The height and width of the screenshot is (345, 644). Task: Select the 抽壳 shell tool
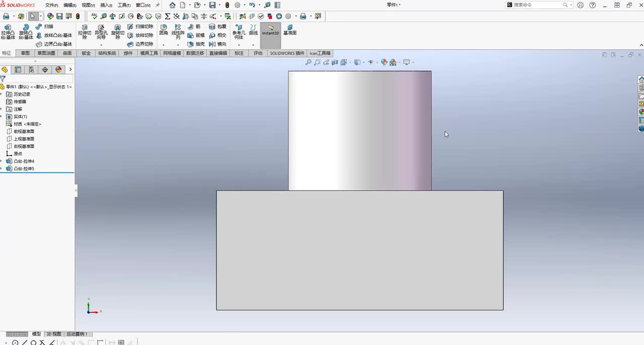[196, 44]
